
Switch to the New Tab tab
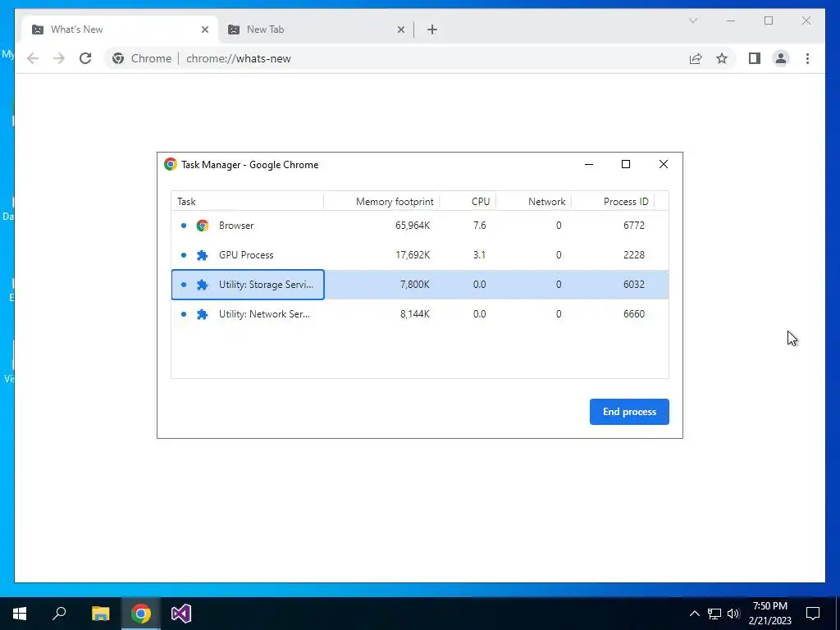[x=316, y=30]
